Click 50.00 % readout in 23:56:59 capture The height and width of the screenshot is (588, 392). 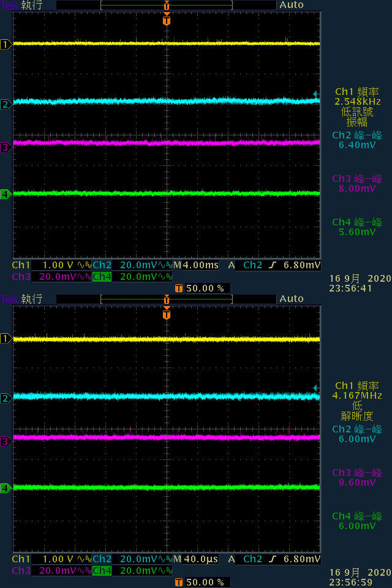point(205,582)
